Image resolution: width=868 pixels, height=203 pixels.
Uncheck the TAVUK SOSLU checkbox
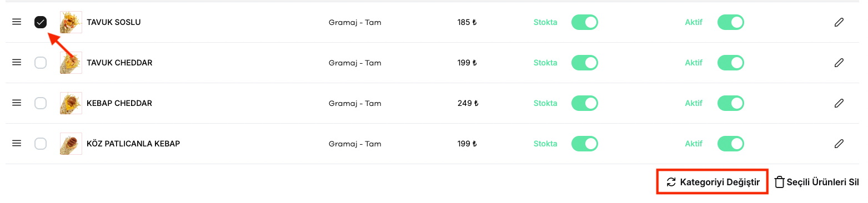pyautogui.click(x=41, y=22)
